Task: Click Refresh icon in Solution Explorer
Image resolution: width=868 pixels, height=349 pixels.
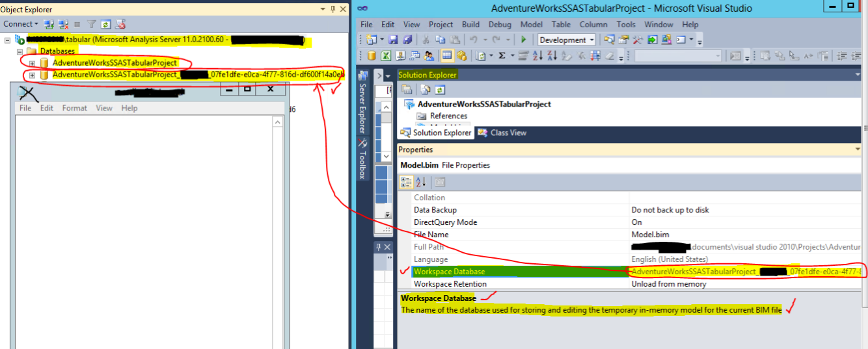Action: pyautogui.click(x=440, y=90)
